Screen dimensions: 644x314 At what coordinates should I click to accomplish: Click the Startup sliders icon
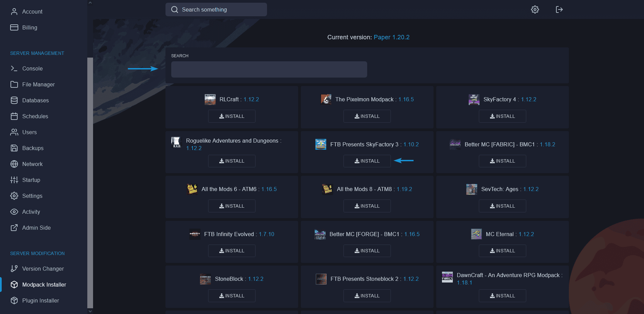pyautogui.click(x=14, y=180)
